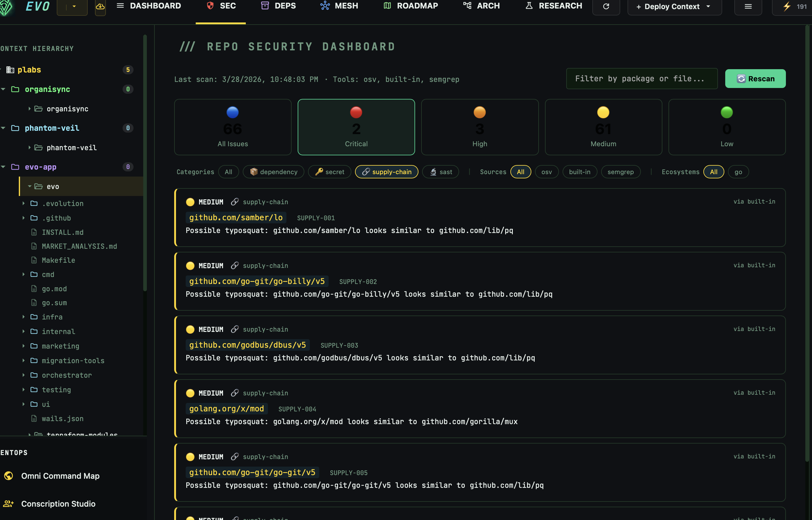Open the MARKET_ANALYSIS.md file
Screen dimensions: 812x520
79,246
